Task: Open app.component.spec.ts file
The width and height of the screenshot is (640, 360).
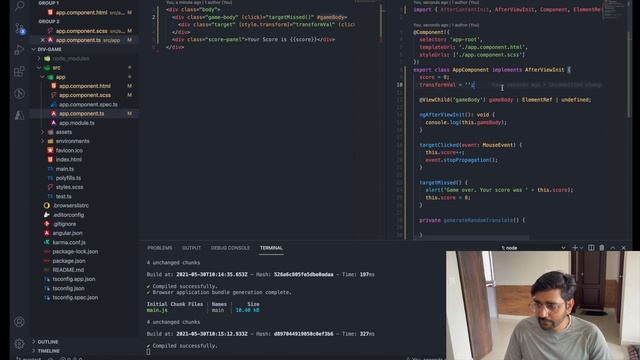Action: (x=88, y=104)
